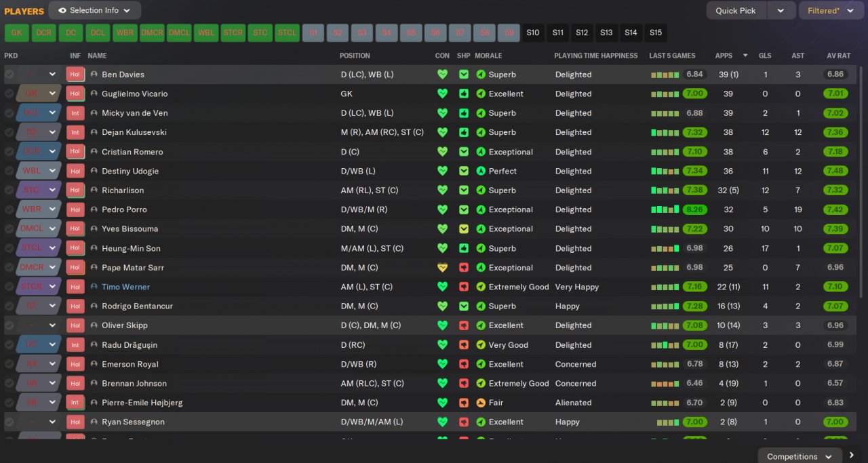Click Micky van de Ven's Int status icon
This screenshot has height=463, width=868.
point(75,113)
